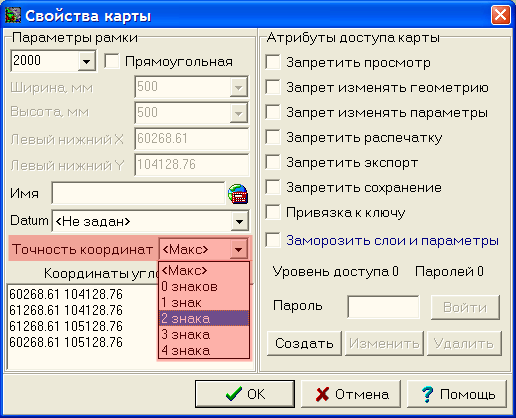Click the Отмена button

click(x=351, y=394)
